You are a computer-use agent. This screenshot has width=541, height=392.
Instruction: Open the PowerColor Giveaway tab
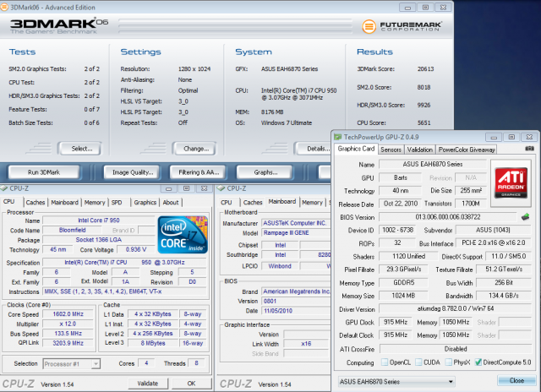point(467,150)
